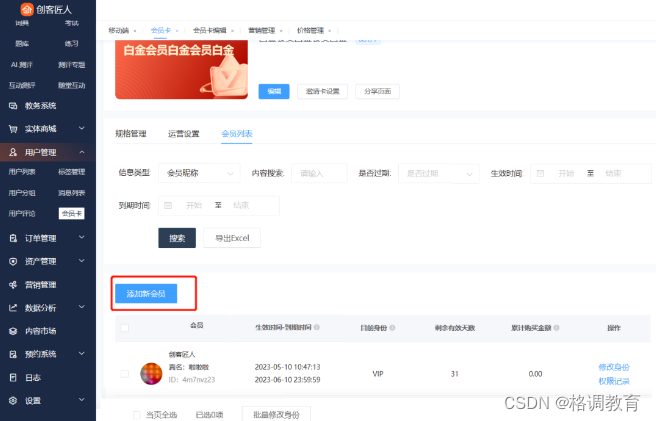Open the 信息类型 会员昵称 dropdown
The height and width of the screenshot is (421, 656).
pyautogui.click(x=199, y=173)
